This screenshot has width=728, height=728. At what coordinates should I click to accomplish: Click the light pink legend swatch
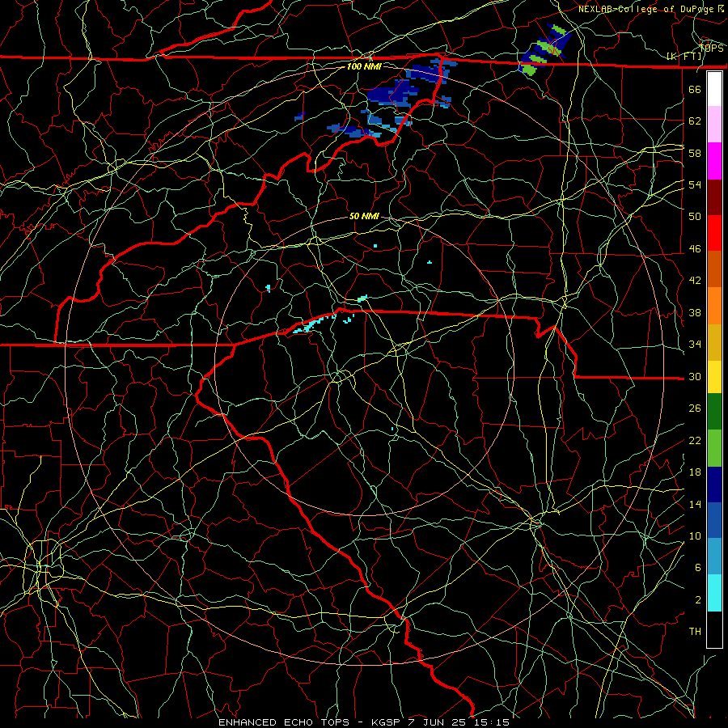click(714, 125)
